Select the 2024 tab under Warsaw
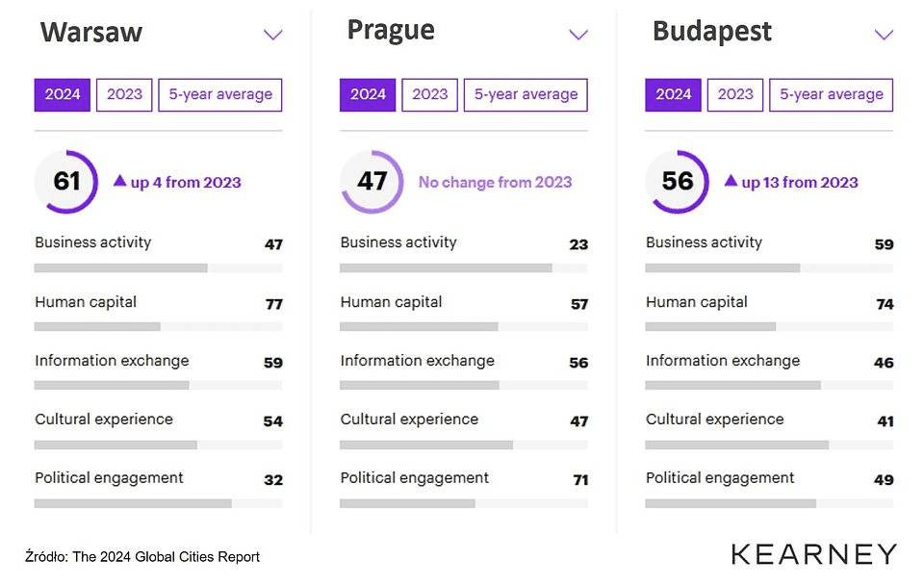 click(63, 95)
